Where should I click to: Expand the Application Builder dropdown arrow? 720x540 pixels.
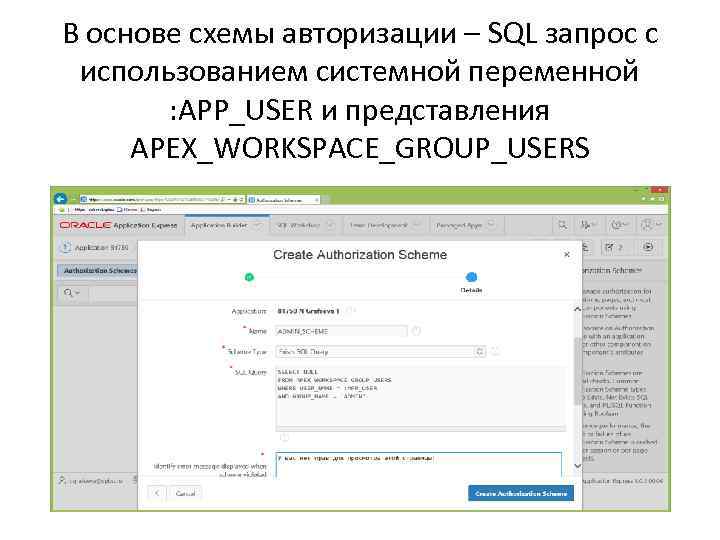[258, 225]
